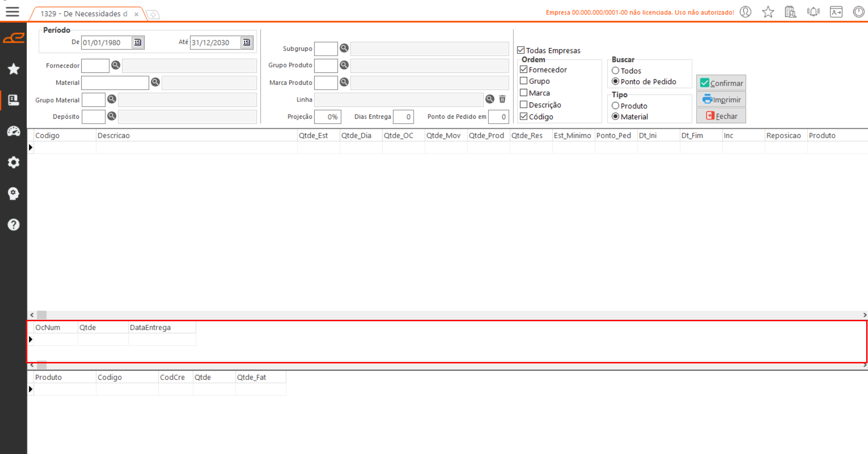868x454 pixels.
Task: Open settings gear in sidebar
Action: tap(14, 162)
